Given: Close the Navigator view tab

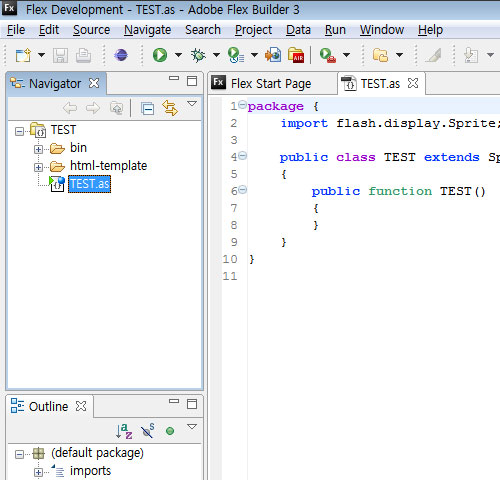Looking at the screenshot, I should click(x=94, y=83).
